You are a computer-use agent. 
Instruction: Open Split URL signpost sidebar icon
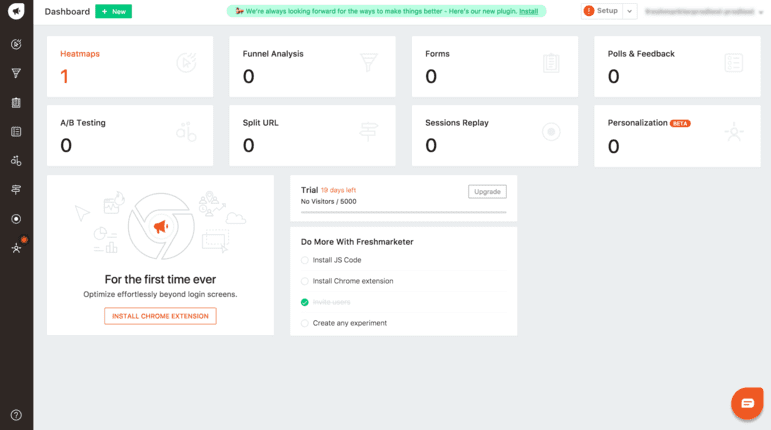[x=16, y=189]
